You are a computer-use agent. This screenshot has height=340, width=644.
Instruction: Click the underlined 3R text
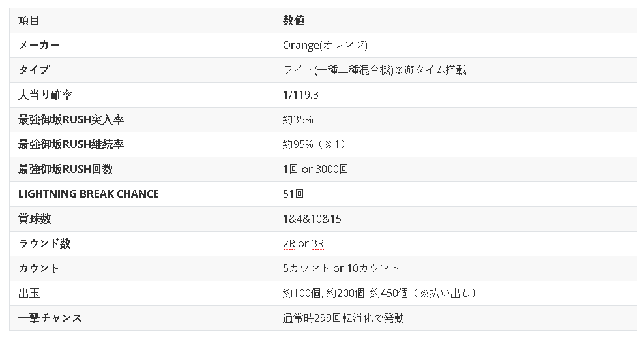(x=317, y=244)
